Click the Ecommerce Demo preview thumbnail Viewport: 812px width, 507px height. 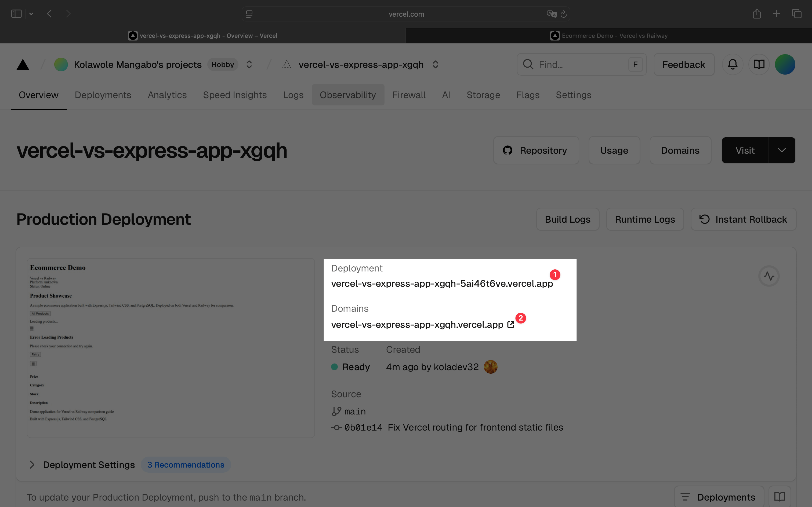coord(171,348)
